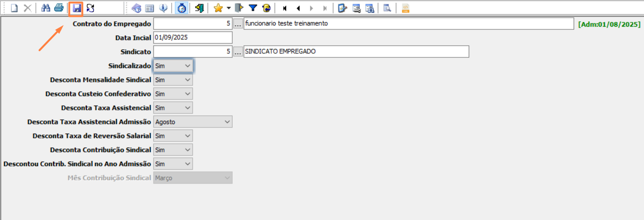Click the Data Incial date field
644x220 pixels.
click(193, 37)
